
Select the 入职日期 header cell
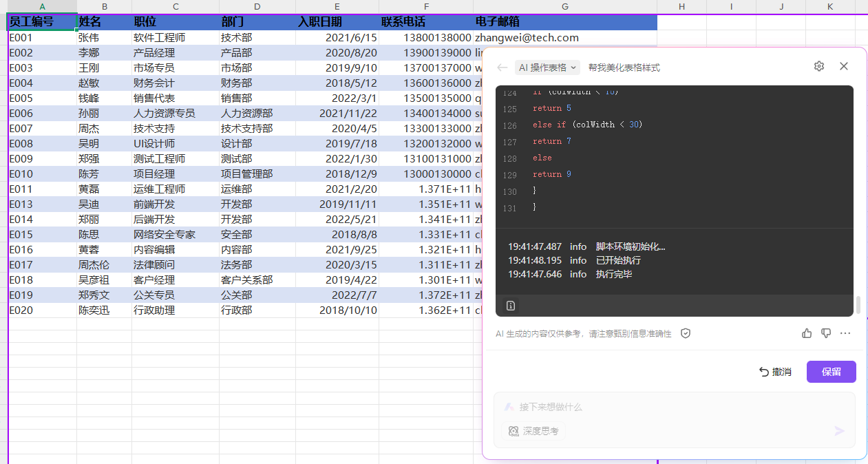[337, 22]
